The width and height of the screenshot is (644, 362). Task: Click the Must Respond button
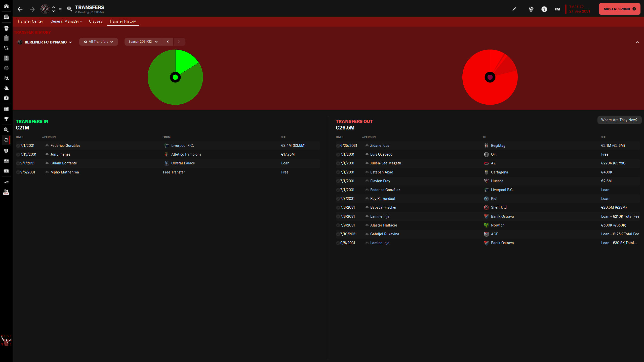pyautogui.click(x=619, y=9)
